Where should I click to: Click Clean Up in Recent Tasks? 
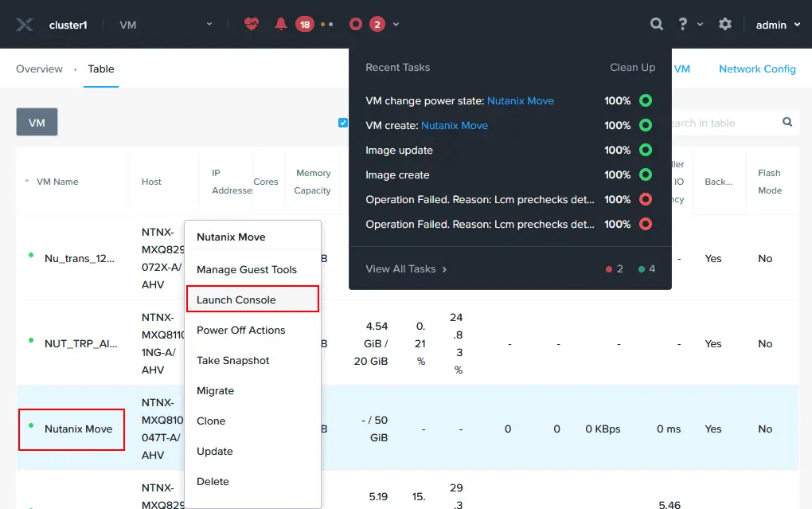(632, 68)
